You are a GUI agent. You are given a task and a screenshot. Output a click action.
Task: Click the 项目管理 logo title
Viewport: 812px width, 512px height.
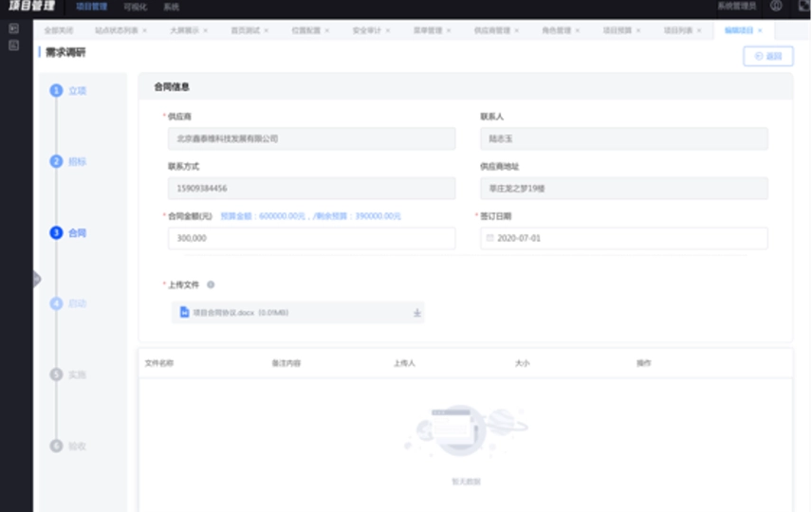click(x=31, y=7)
